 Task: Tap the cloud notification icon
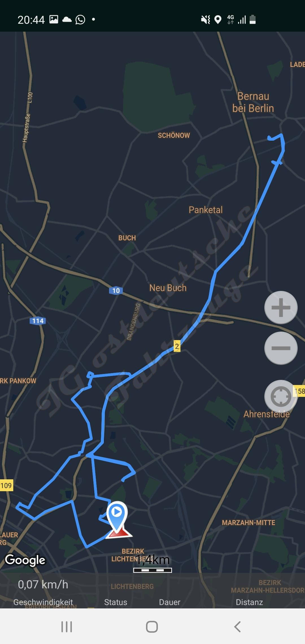click(x=67, y=19)
